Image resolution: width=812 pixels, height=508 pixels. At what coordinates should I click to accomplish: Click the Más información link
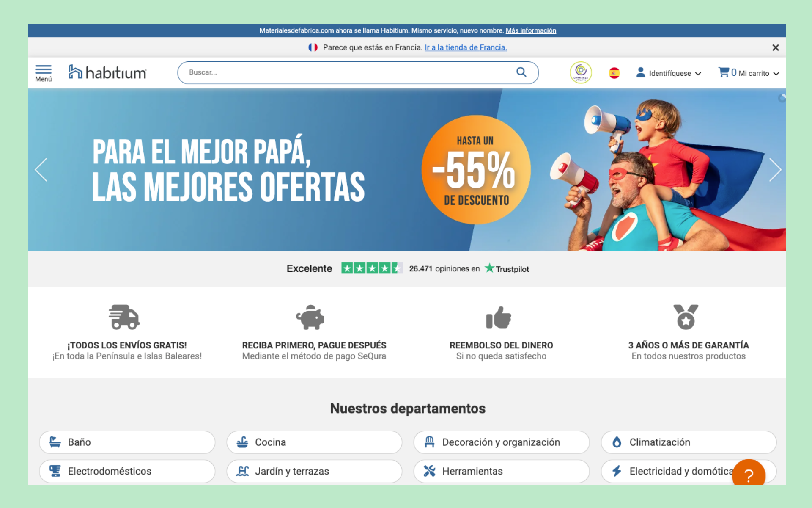pos(531,30)
